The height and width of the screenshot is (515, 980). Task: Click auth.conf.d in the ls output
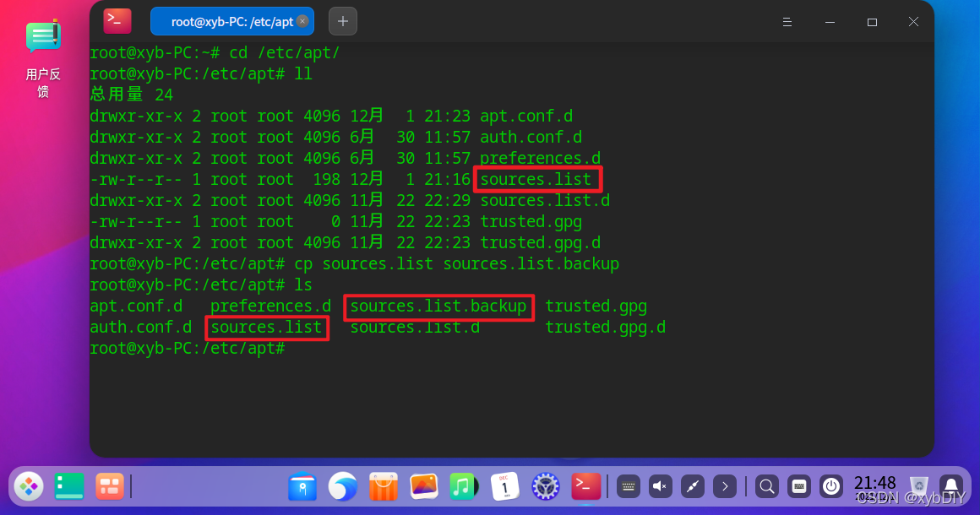pos(140,327)
